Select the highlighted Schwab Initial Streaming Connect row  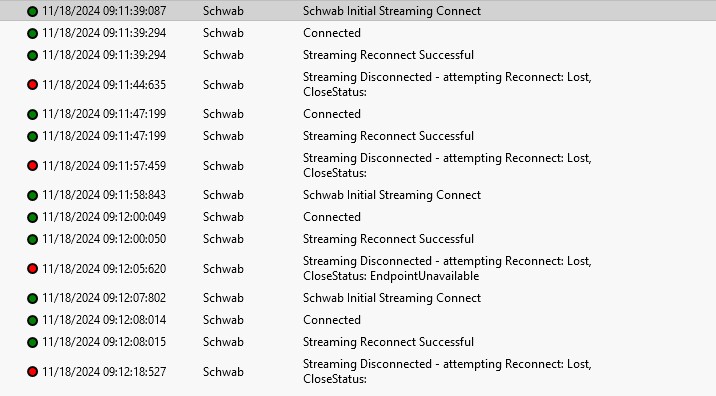coord(358,11)
